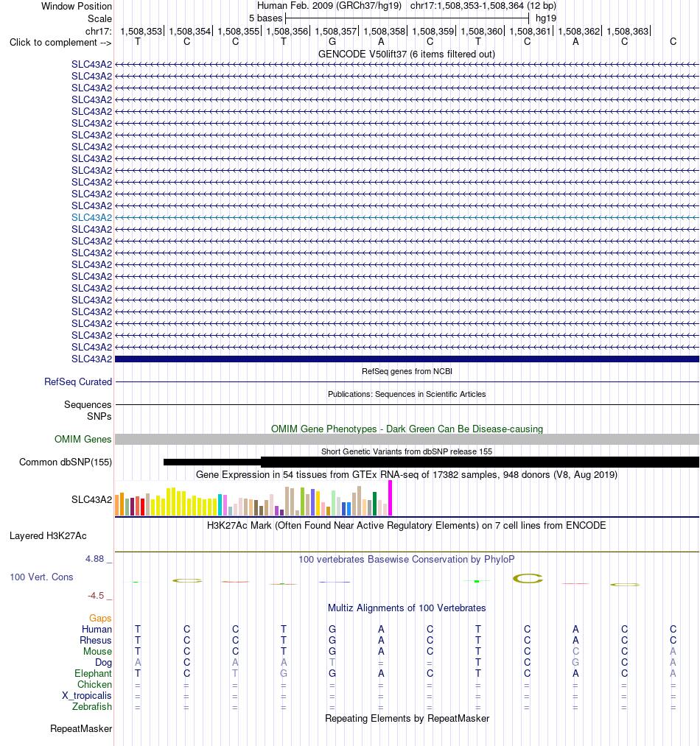Click the thick black dbSNP variant bar
The width and height of the screenshot is (700, 746).
click(480, 462)
